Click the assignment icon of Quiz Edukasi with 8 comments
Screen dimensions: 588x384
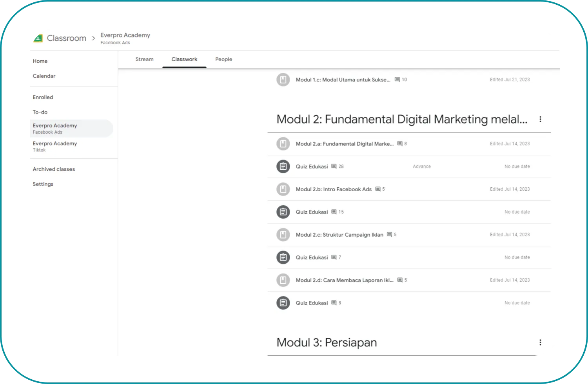(x=283, y=303)
